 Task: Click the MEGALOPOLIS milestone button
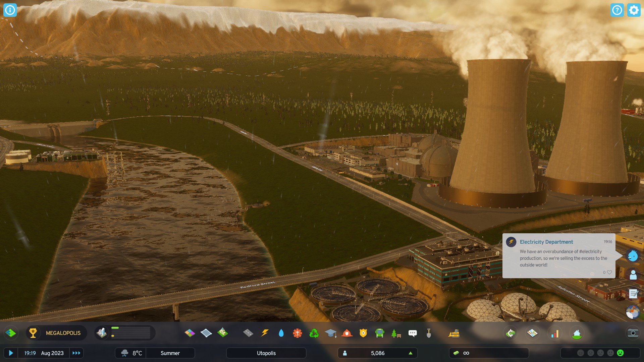[63, 333]
